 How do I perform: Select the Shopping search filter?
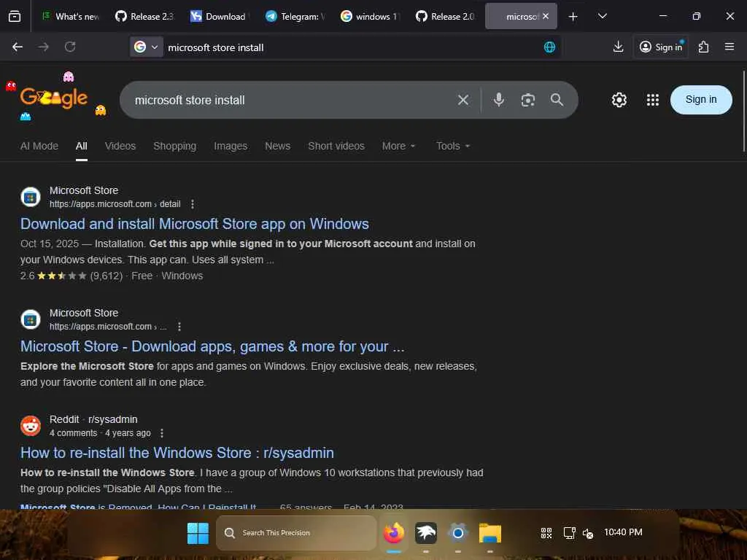click(175, 146)
